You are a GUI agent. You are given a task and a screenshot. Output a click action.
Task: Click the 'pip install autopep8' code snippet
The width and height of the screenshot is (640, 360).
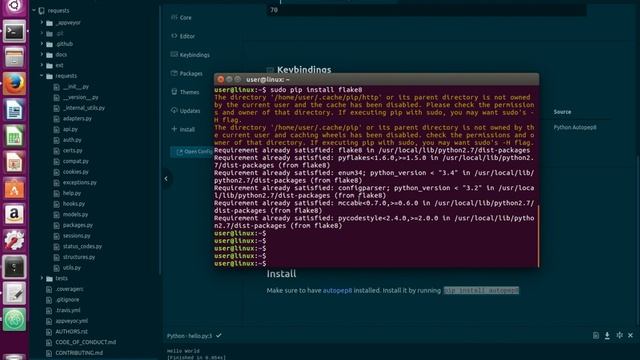(x=481, y=290)
